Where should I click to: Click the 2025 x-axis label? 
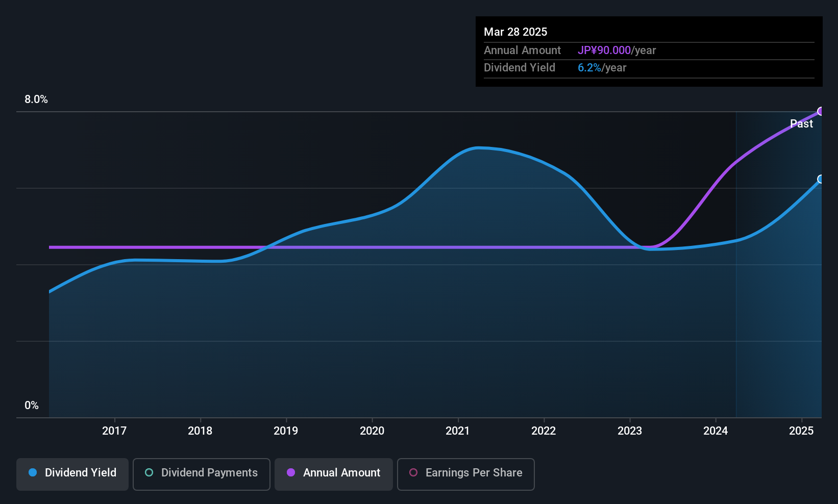pyautogui.click(x=801, y=431)
